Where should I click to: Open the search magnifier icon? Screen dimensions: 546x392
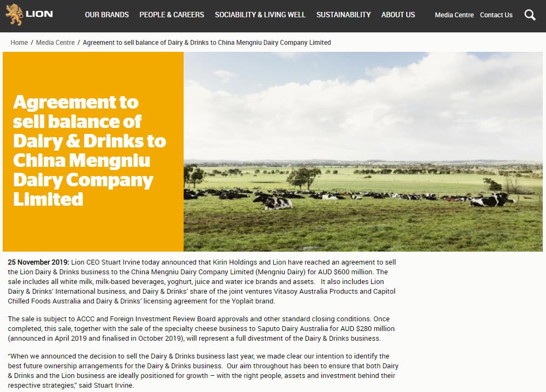click(x=530, y=15)
